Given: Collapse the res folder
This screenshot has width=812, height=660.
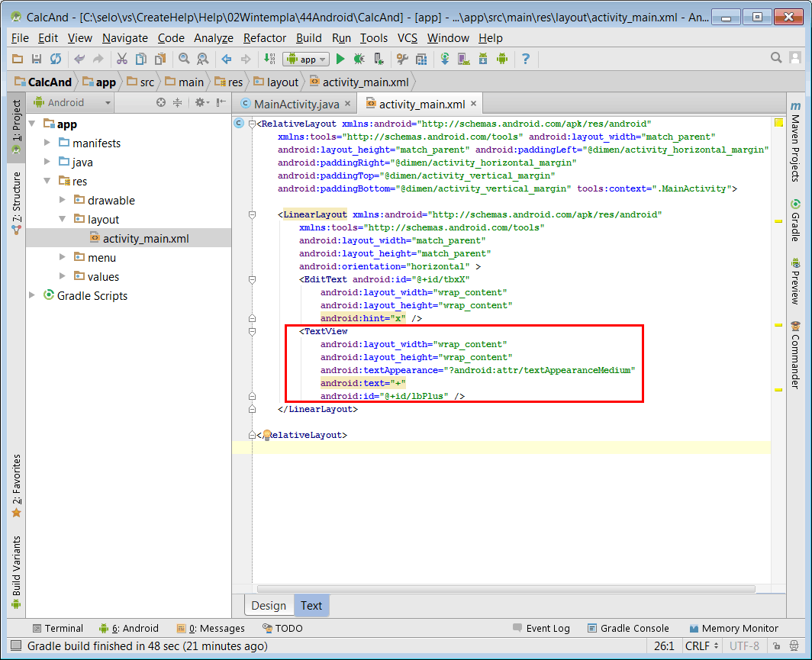Looking at the screenshot, I should 47,181.
